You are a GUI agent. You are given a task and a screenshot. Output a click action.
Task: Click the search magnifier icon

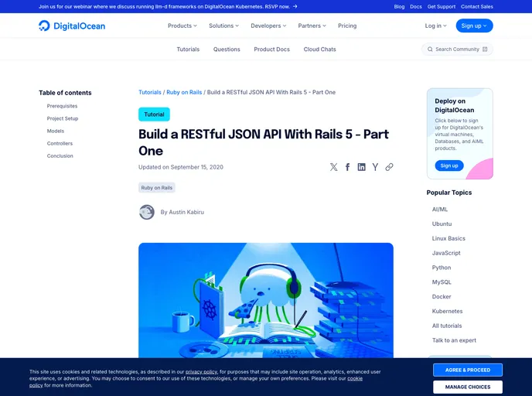430,49
